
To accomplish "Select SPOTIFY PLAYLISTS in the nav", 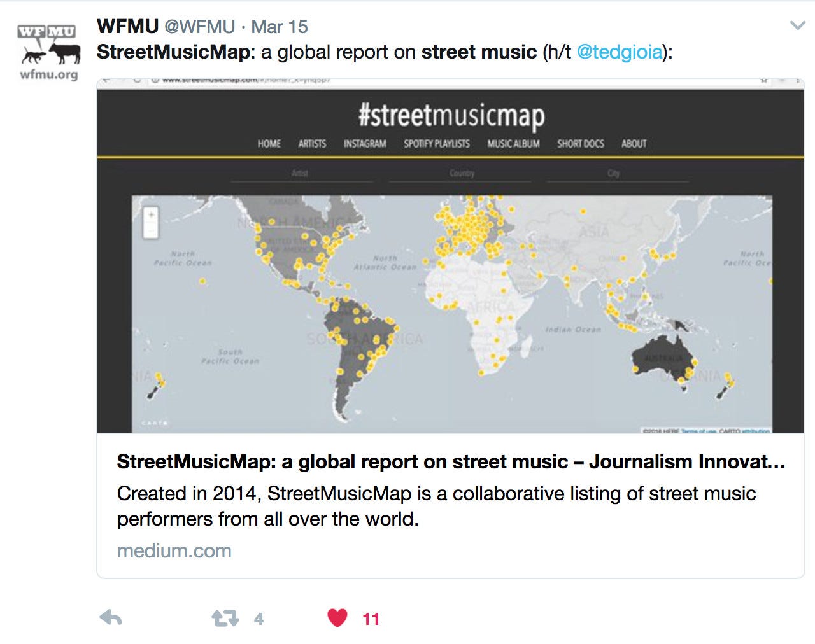I will tap(437, 144).
